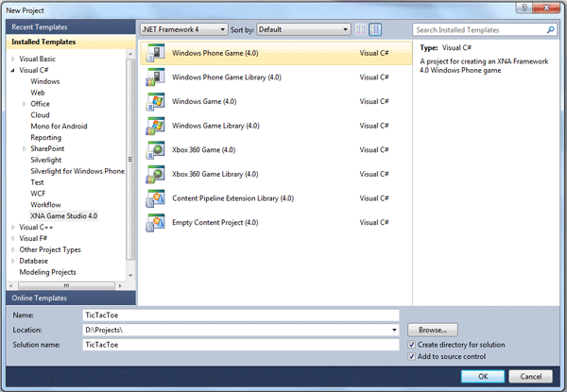Select the Empty Content Project icon
Screen dimensions: 567x392
coord(155,222)
